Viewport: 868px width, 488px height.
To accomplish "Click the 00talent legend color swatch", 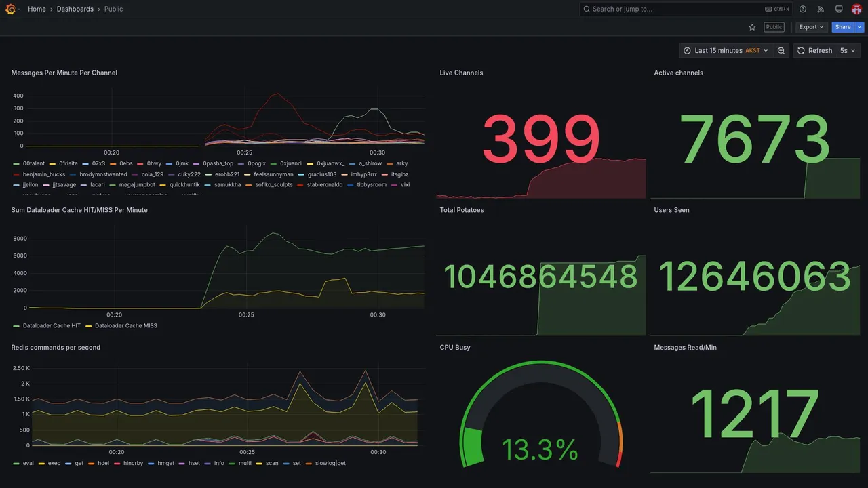I will 16,164.
